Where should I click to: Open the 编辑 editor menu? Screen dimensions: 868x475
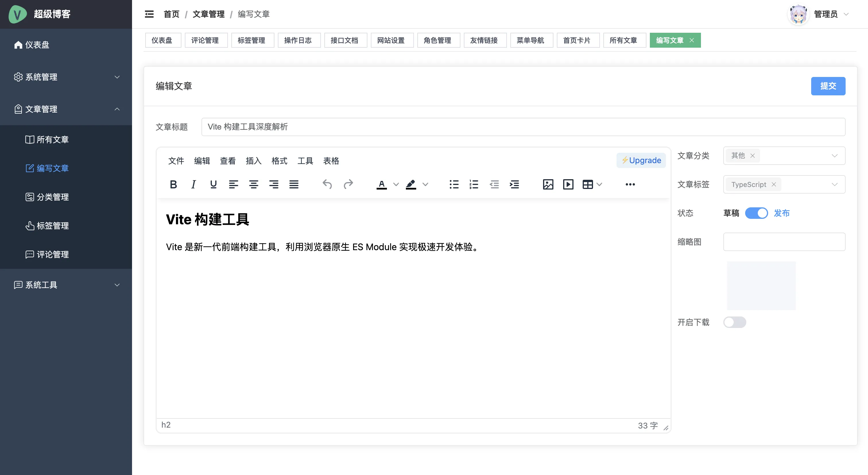(202, 161)
